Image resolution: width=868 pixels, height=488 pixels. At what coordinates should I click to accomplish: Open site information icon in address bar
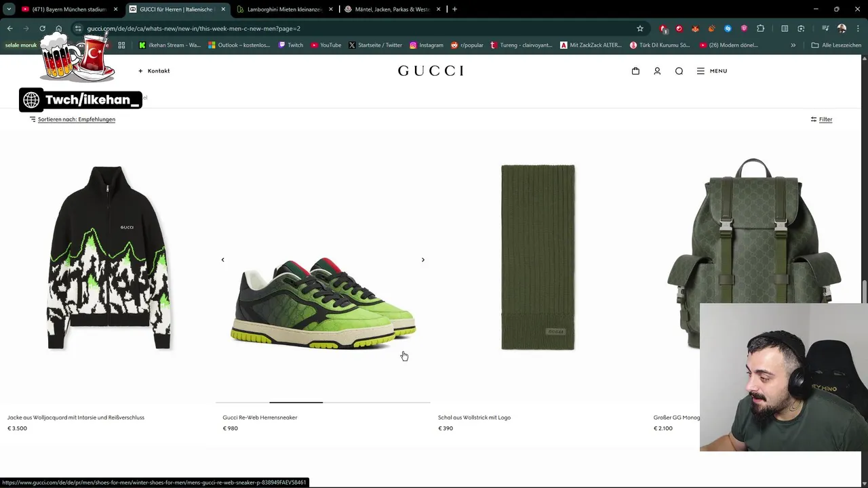78,28
